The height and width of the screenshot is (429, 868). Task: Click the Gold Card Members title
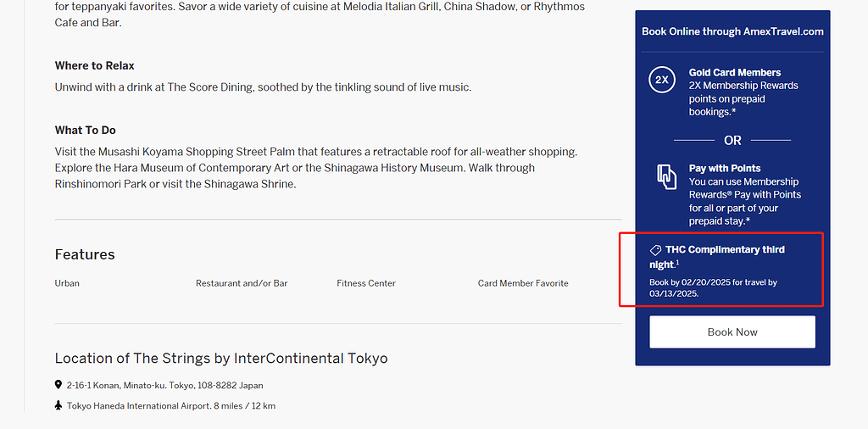(x=735, y=73)
